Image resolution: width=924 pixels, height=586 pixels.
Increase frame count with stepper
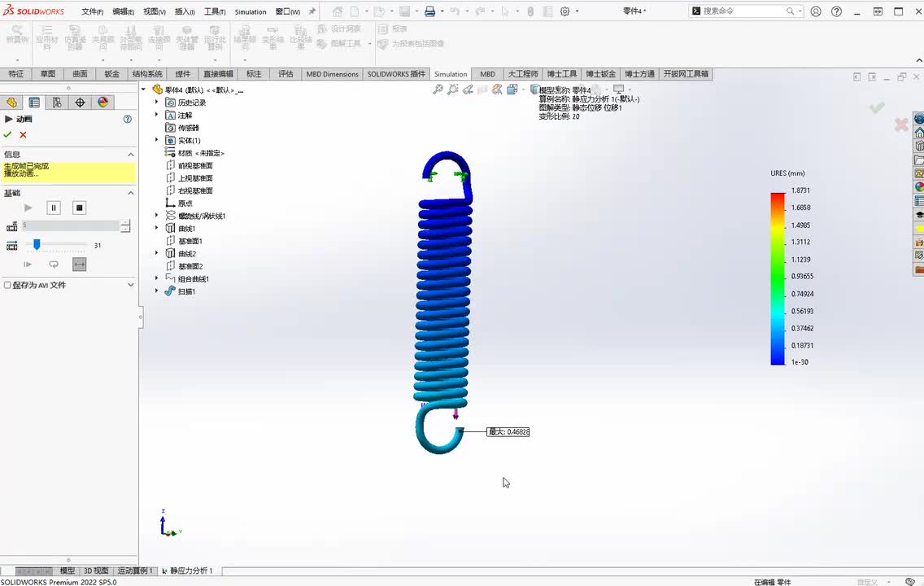pyautogui.click(x=125, y=223)
